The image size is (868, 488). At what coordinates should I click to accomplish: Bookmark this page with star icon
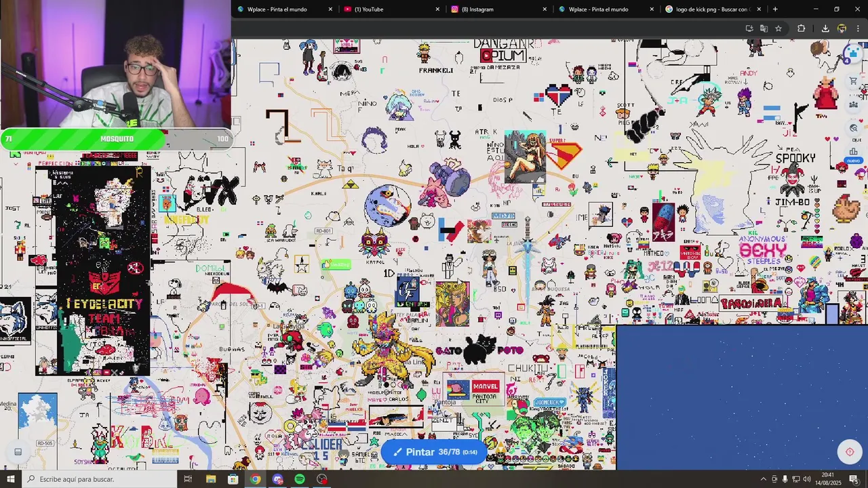pyautogui.click(x=778, y=28)
